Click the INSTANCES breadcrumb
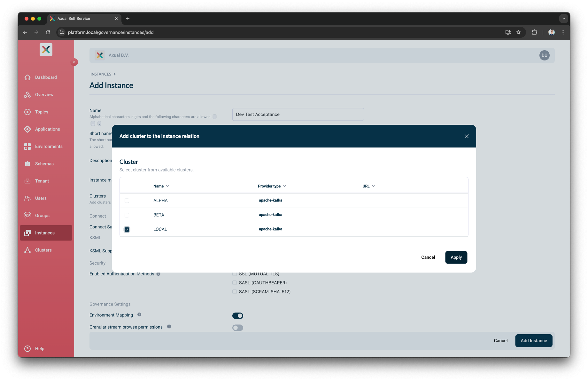Viewport: 588px width, 381px height. pyautogui.click(x=101, y=74)
